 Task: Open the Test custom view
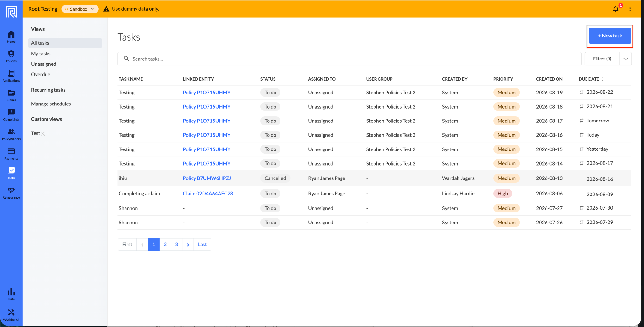pyautogui.click(x=35, y=133)
